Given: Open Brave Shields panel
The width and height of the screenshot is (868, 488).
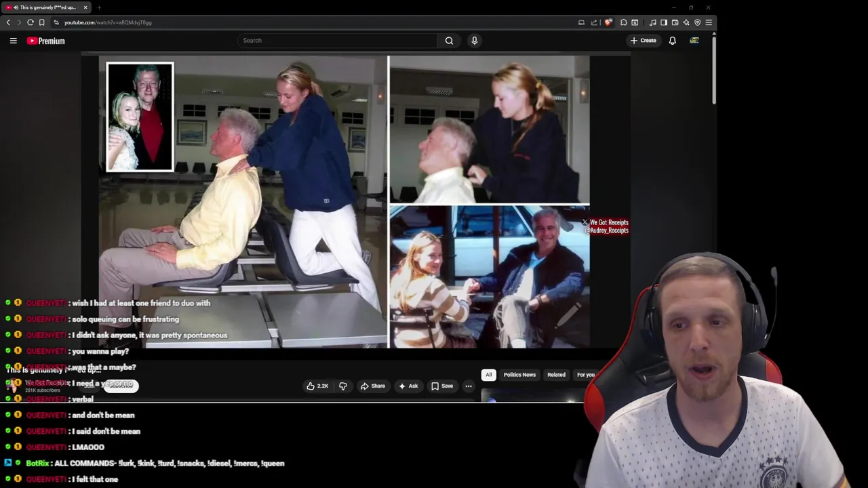Looking at the screenshot, I should [608, 22].
